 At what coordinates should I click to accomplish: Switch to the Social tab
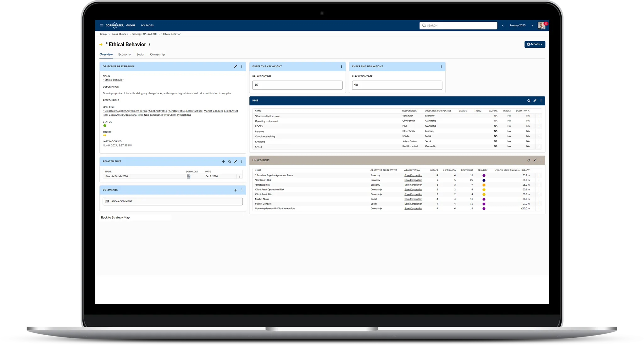click(x=140, y=54)
